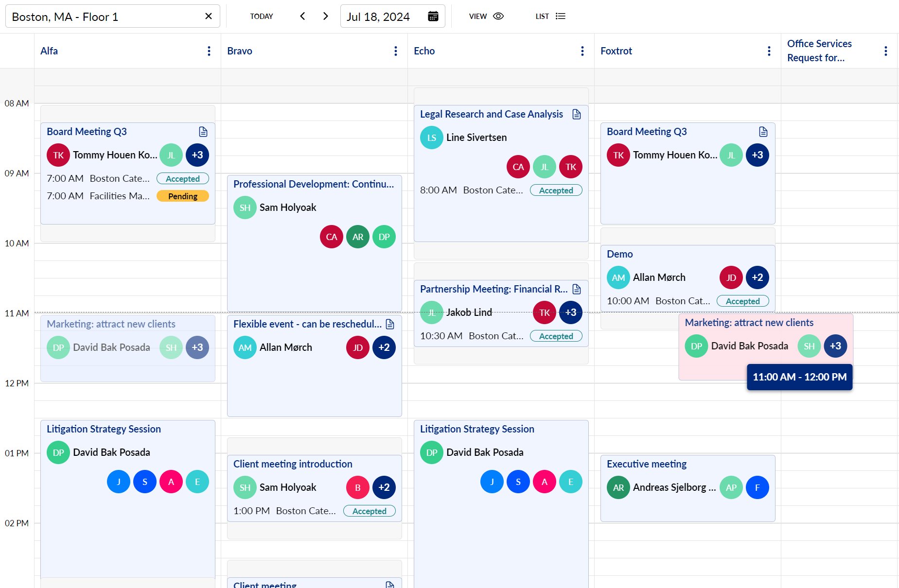
Task: Click AM avatar of Allan Mørch on Flexible event
Action: coord(245,347)
